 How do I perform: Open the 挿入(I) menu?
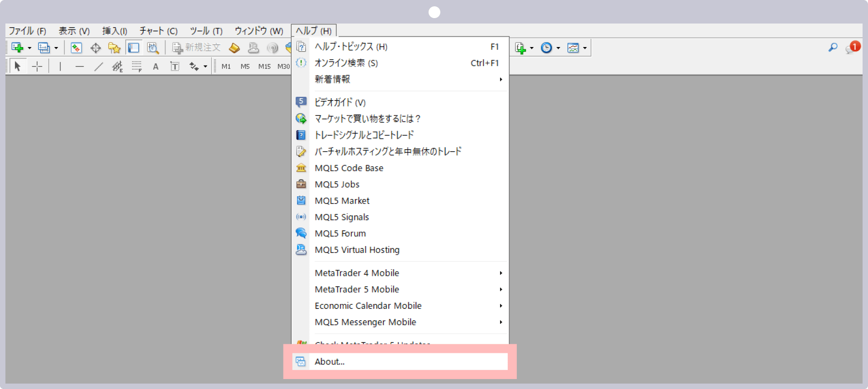tap(114, 31)
